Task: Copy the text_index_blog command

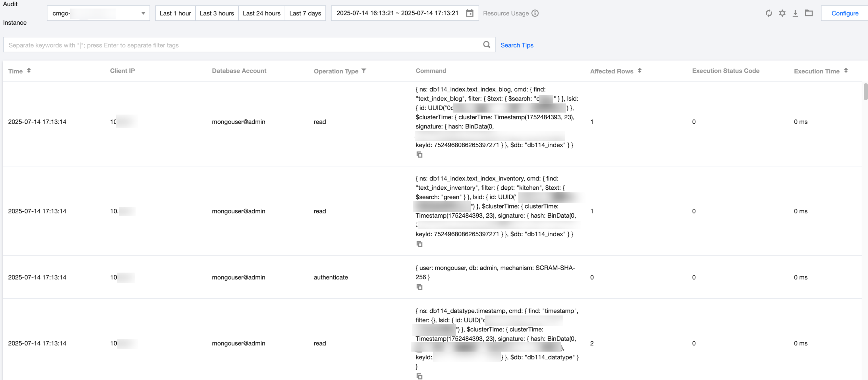Action: click(419, 155)
